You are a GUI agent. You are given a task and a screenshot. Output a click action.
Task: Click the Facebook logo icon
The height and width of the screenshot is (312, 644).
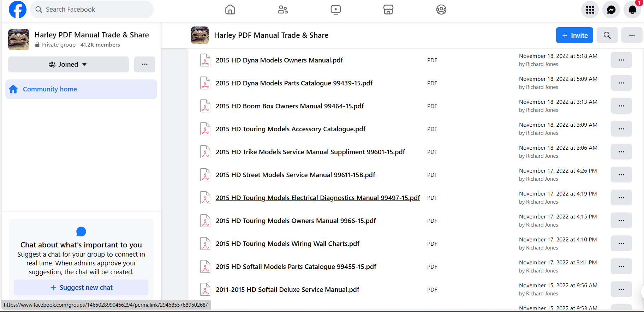[x=17, y=10]
